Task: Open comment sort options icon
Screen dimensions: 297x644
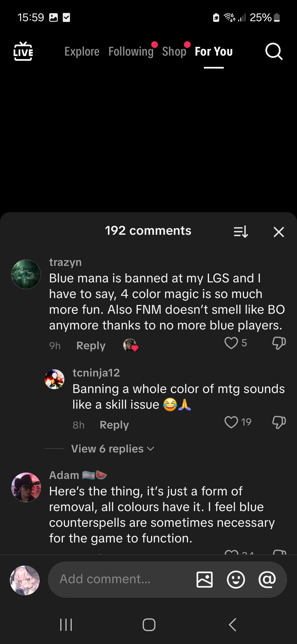Action: [x=241, y=232]
